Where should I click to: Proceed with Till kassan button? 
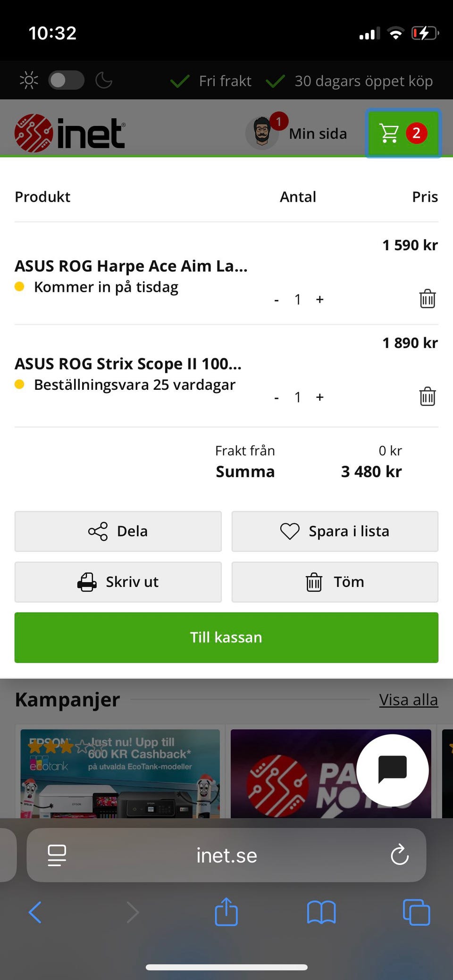coord(226,637)
